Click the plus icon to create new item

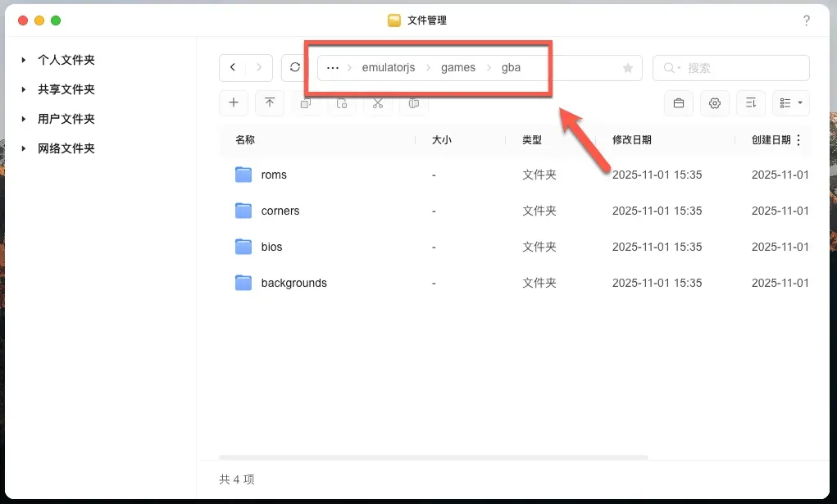(234, 103)
